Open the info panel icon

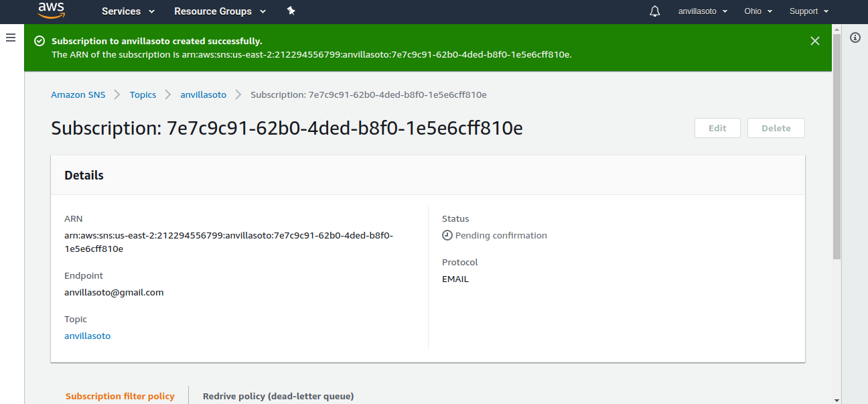pyautogui.click(x=855, y=38)
